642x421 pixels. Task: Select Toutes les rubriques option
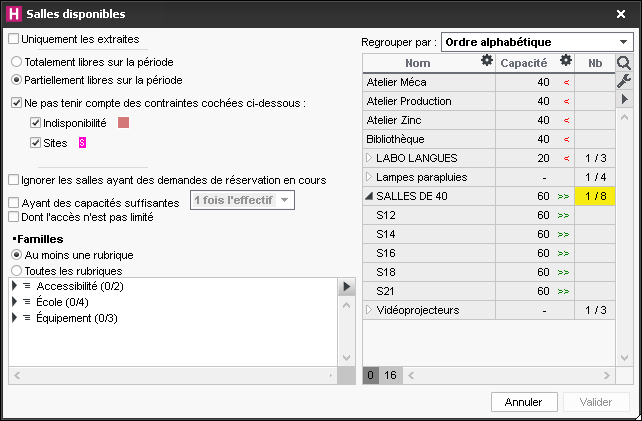pos(16,271)
